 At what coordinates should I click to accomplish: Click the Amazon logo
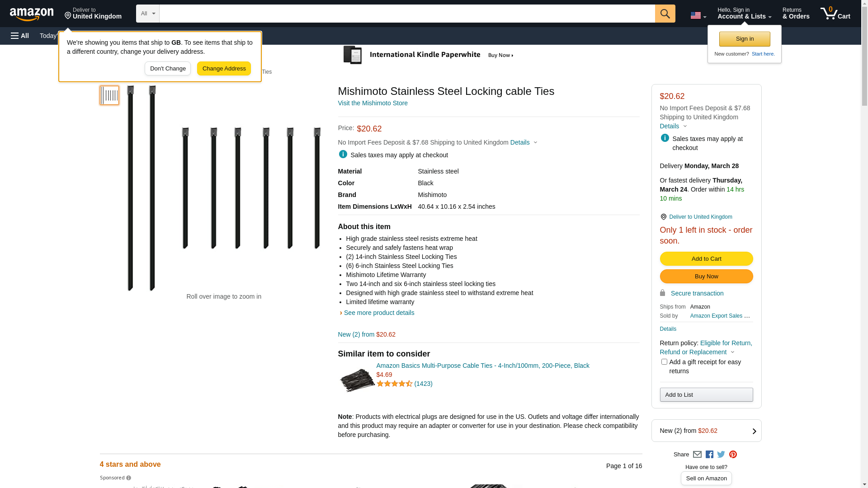(32, 14)
